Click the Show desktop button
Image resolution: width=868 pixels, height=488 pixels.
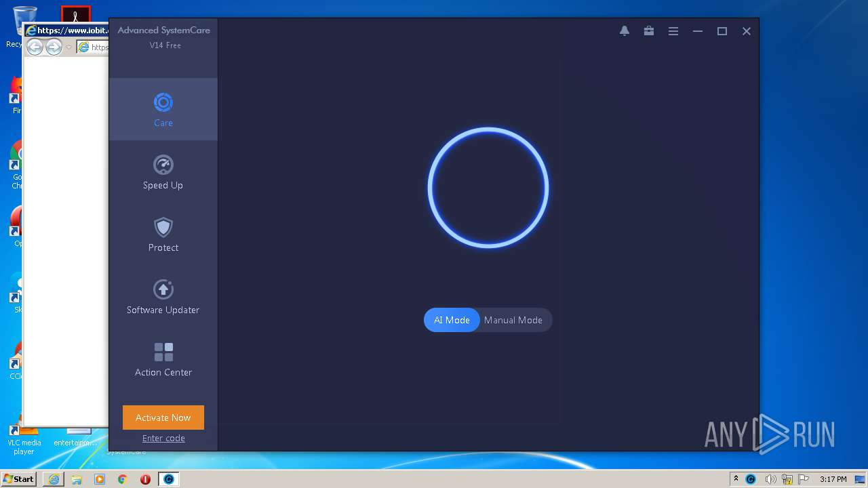pyautogui.click(x=861, y=479)
